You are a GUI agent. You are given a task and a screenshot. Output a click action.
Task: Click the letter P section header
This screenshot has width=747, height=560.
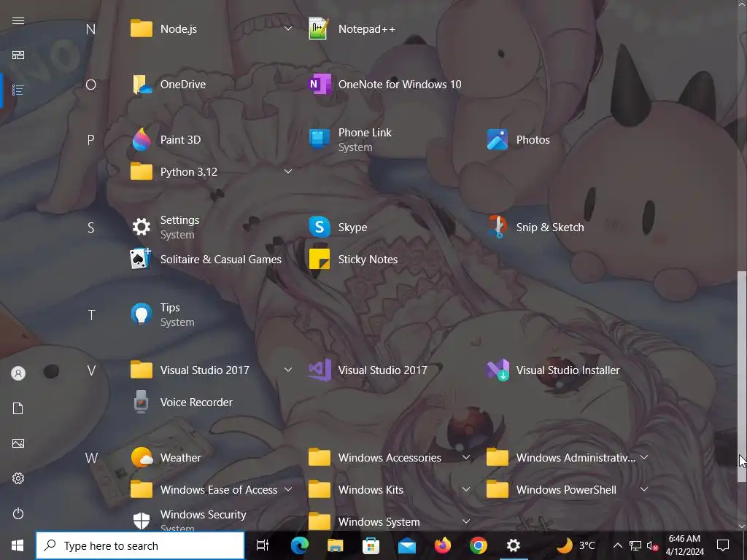[90, 140]
